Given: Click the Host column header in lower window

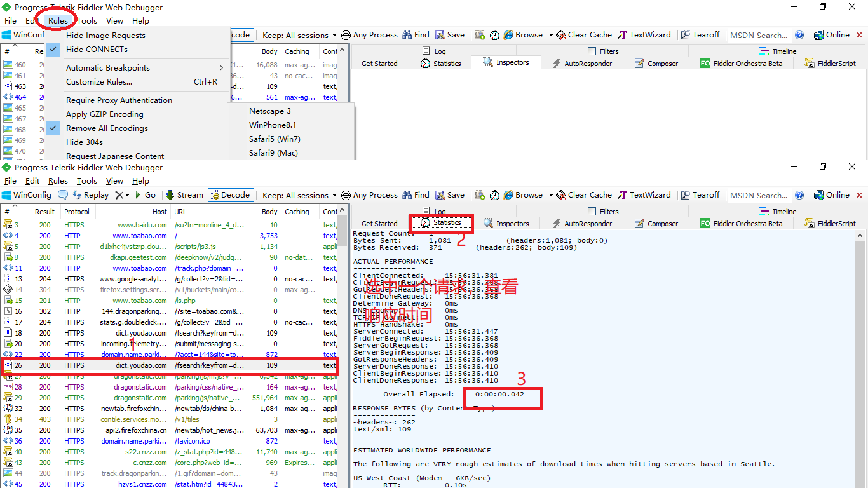Looking at the screenshot, I should click(132, 212).
